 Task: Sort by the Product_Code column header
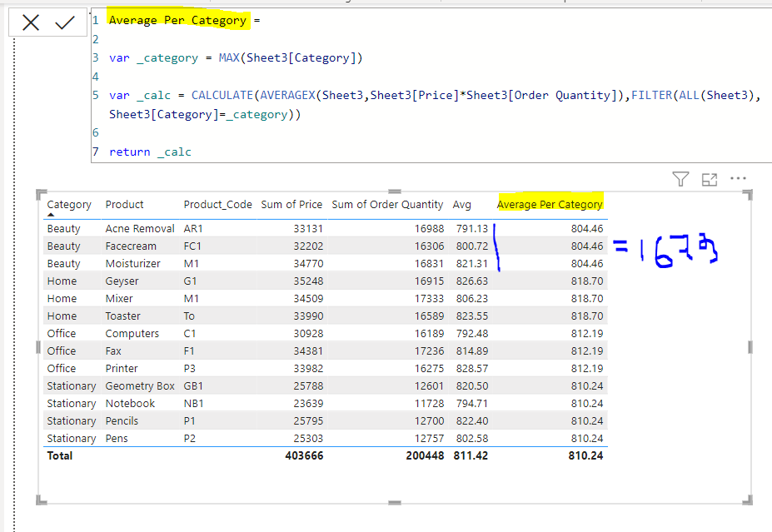pos(217,204)
